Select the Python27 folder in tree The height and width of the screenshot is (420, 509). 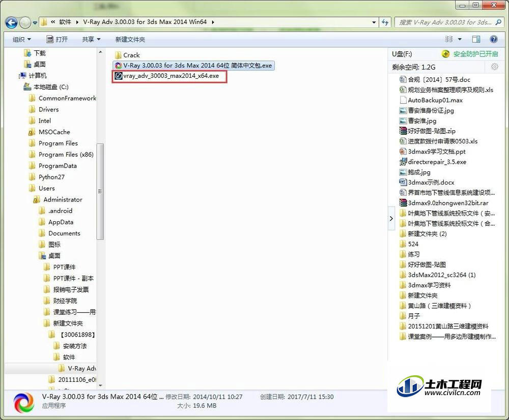47,177
